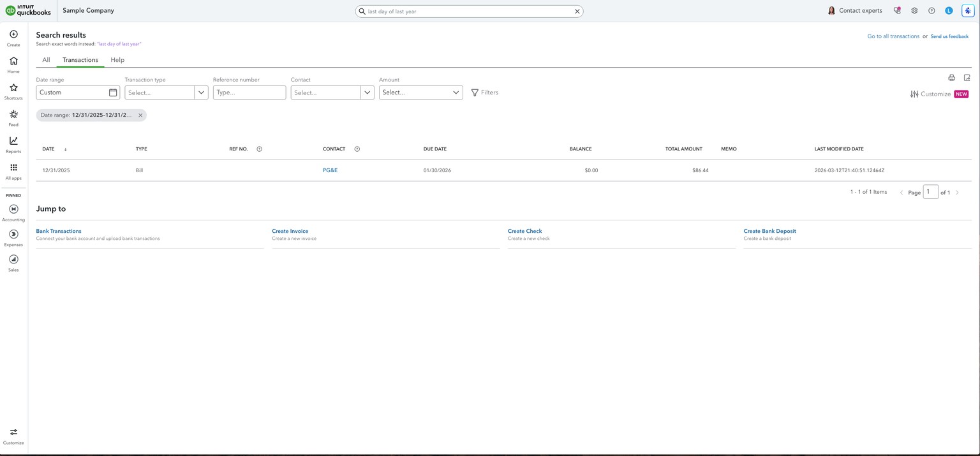The image size is (980, 456).
Task: Open pinned Sales app
Action: [x=13, y=263]
